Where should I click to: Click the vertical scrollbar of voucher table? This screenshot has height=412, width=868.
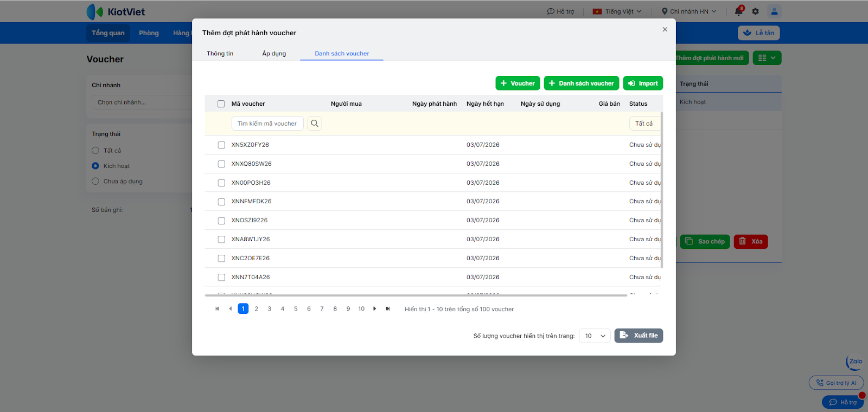662,190
